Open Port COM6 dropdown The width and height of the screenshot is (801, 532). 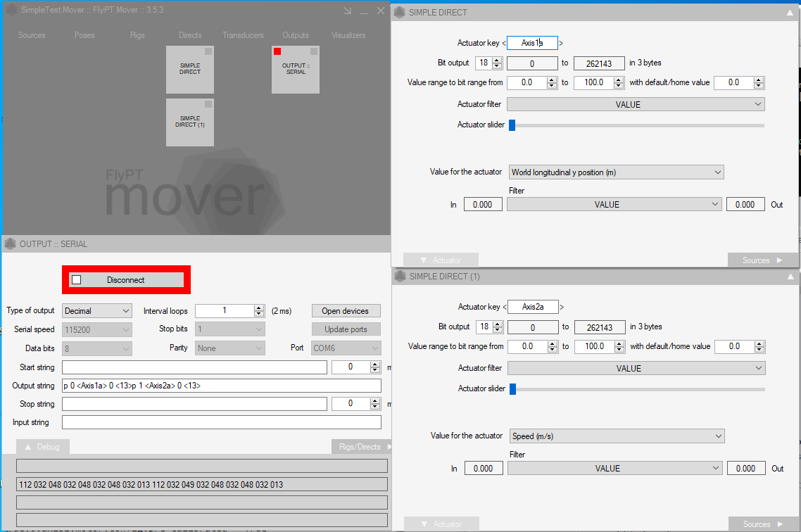tap(346, 348)
